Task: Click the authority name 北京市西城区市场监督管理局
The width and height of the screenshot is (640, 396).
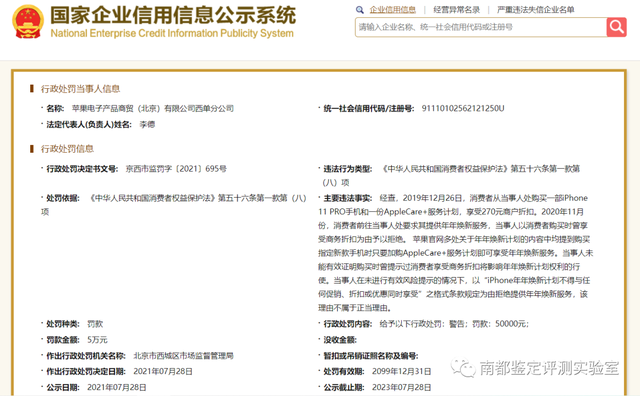Action: tap(183, 356)
